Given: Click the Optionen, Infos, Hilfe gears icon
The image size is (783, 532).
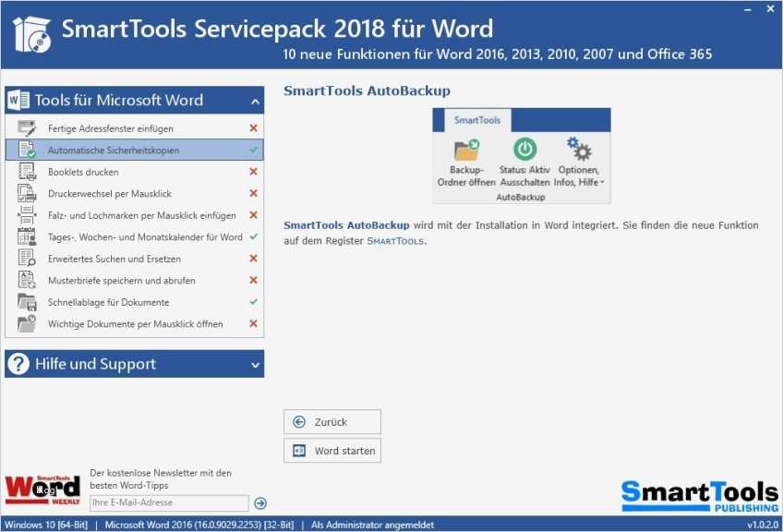Looking at the screenshot, I should 579,150.
